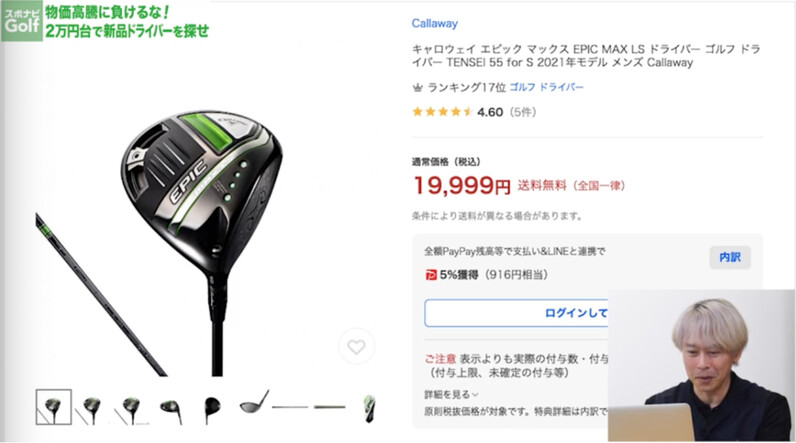This screenshot has height=443, width=796.
Task: Click the crown ranking icon
Action: tap(417, 88)
